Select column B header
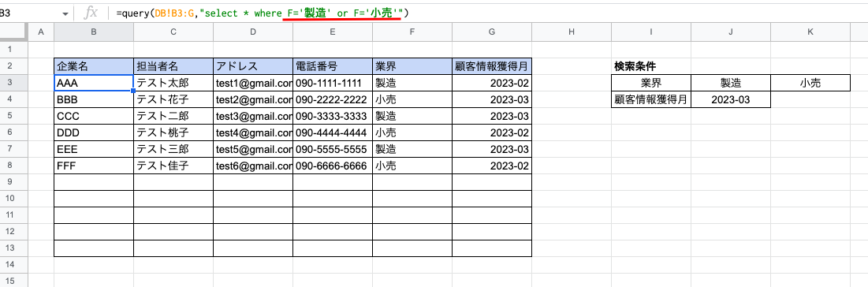The width and height of the screenshot is (868, 287). tap(94, 32)
